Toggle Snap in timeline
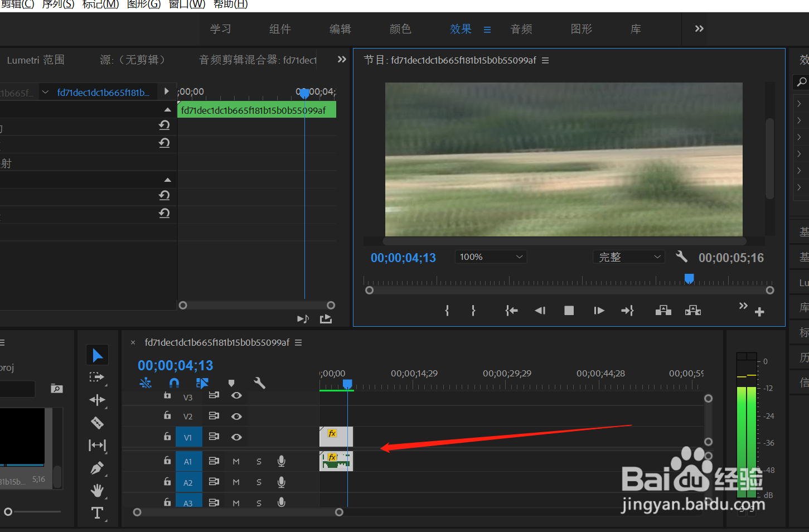809x532 pixels. [174, 383]
